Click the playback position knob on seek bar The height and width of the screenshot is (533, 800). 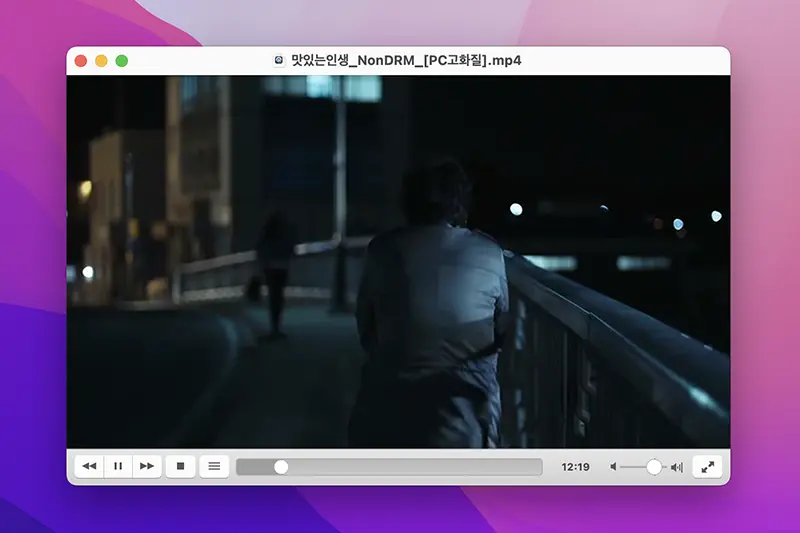pyautogui.click(x=281, y=467)
